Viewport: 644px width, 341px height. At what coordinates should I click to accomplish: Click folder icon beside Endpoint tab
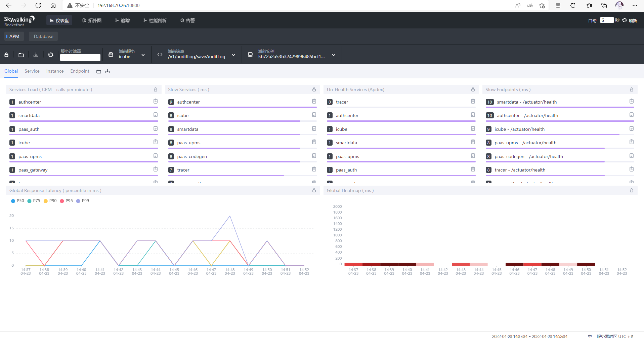tap(99, 71)
